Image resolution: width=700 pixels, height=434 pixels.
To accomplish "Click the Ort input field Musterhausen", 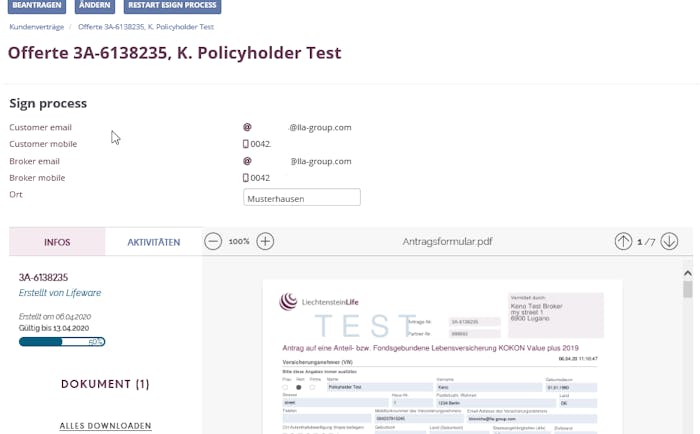I will pyautogui.click(x=302, y=197).
